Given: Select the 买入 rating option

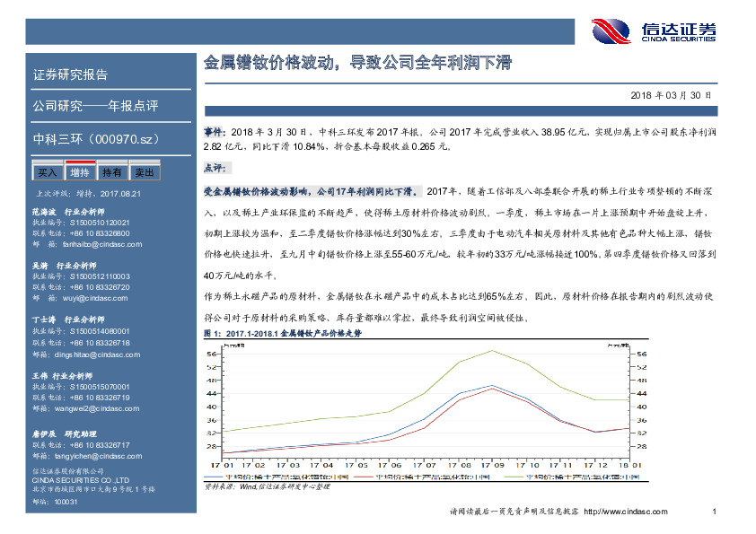Looking at the screenshot, I should pyautogui.click(x=47, y=171).
